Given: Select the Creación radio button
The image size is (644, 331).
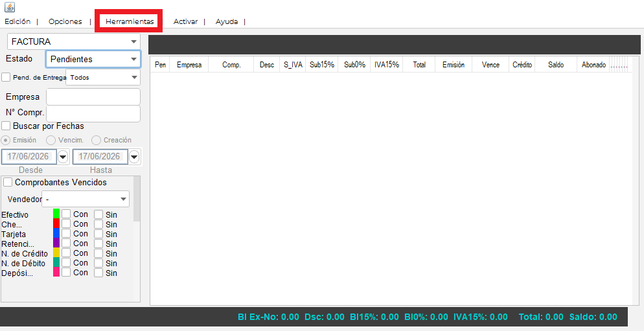Looking at the screenshot, I should [96, 140].
